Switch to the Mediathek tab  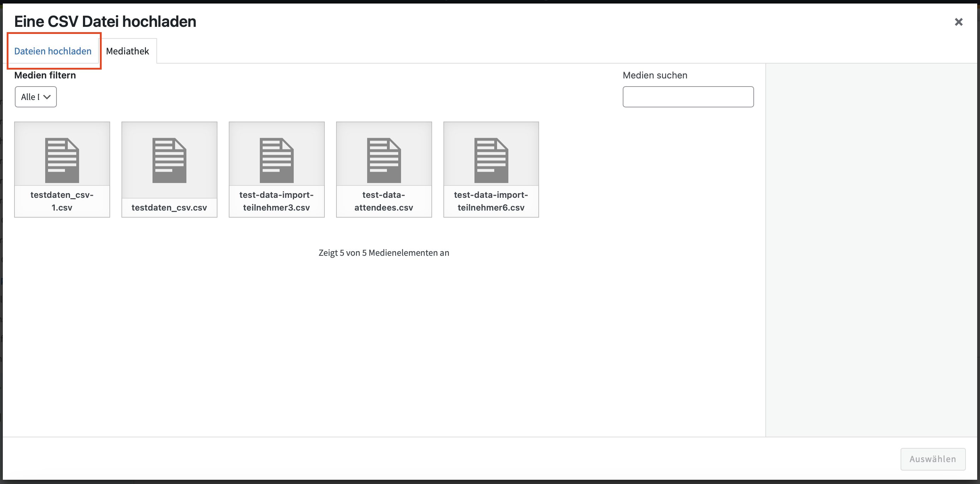tap(127, 51)
